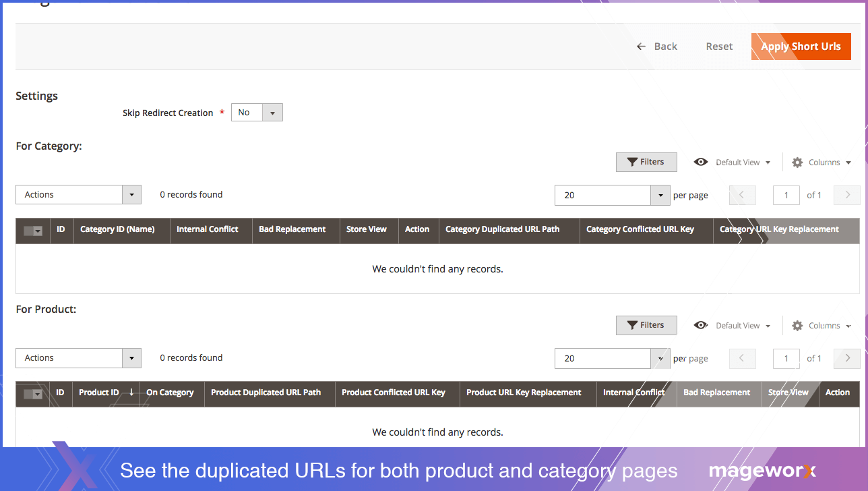Click the Category grid Default View eye icon
Viewport: 868px width, 491px height.
[701, 163]
